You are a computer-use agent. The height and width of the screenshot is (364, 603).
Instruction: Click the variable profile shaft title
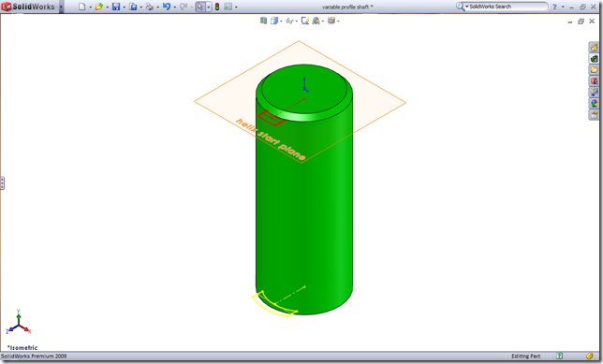click(x=347, y=7)
